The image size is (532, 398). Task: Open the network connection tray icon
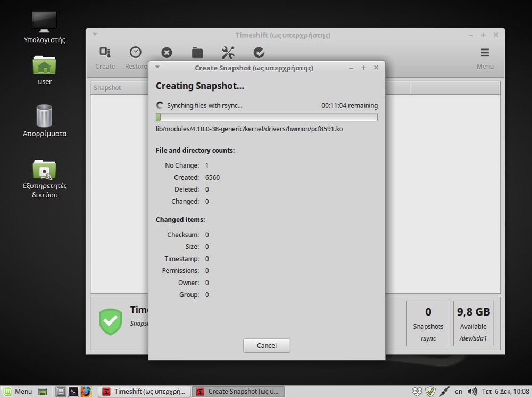click(444, 392)
